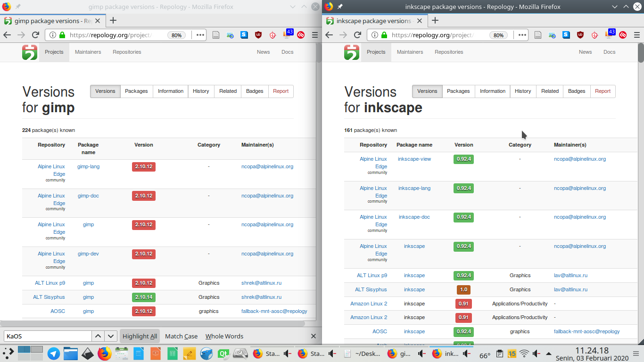Click the clock showing 11.24.18
Screen dimensions: 644x362
(x=592, y=354)
